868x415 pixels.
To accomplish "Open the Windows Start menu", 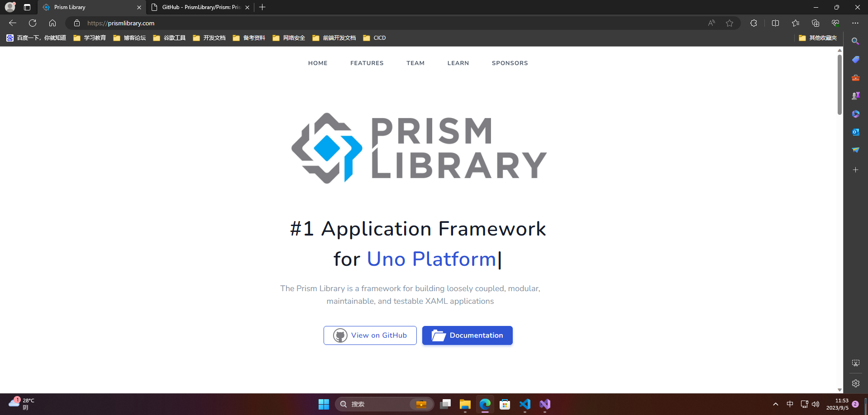I will click(324, 404).
